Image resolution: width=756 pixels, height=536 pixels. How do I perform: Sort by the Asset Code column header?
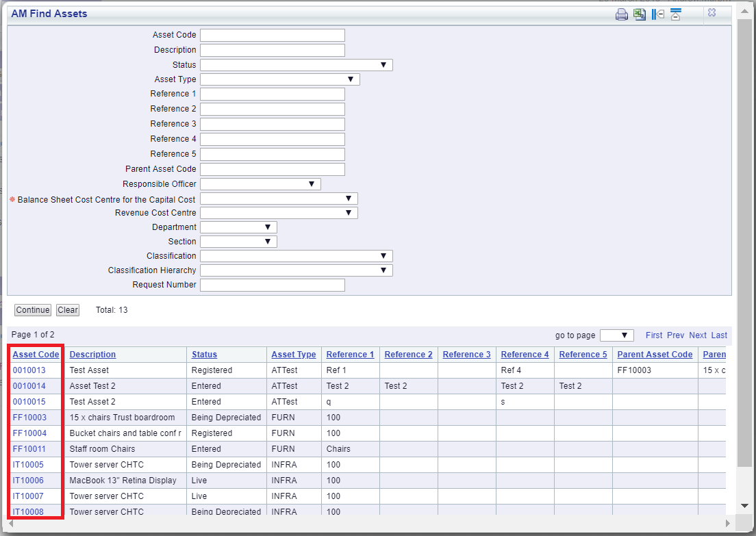coord(36,355)
